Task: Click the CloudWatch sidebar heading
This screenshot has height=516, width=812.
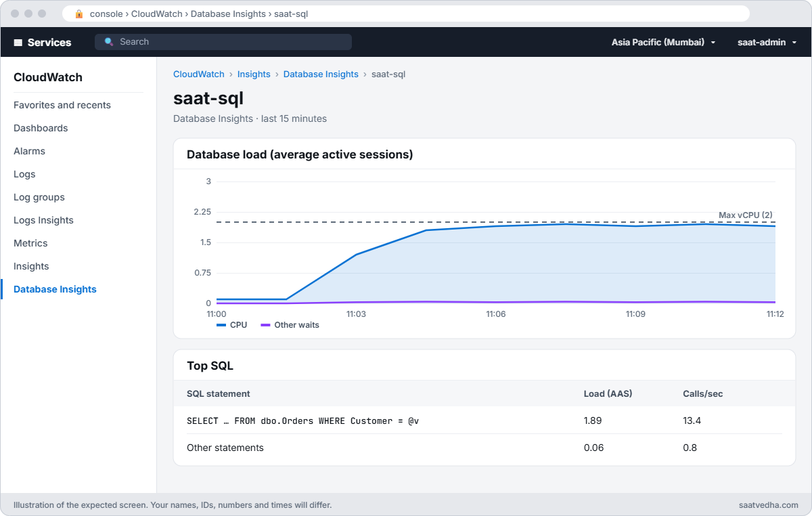Action: 48,77
